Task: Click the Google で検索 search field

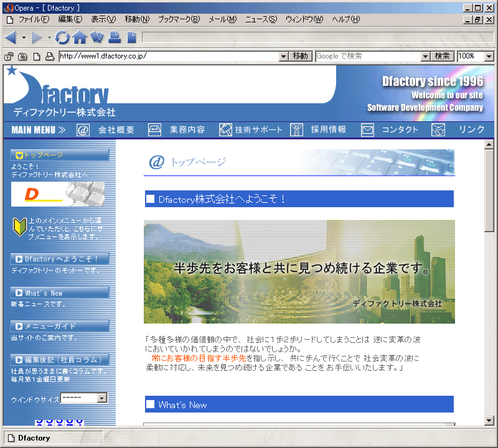Action: [x=369, y=57]
